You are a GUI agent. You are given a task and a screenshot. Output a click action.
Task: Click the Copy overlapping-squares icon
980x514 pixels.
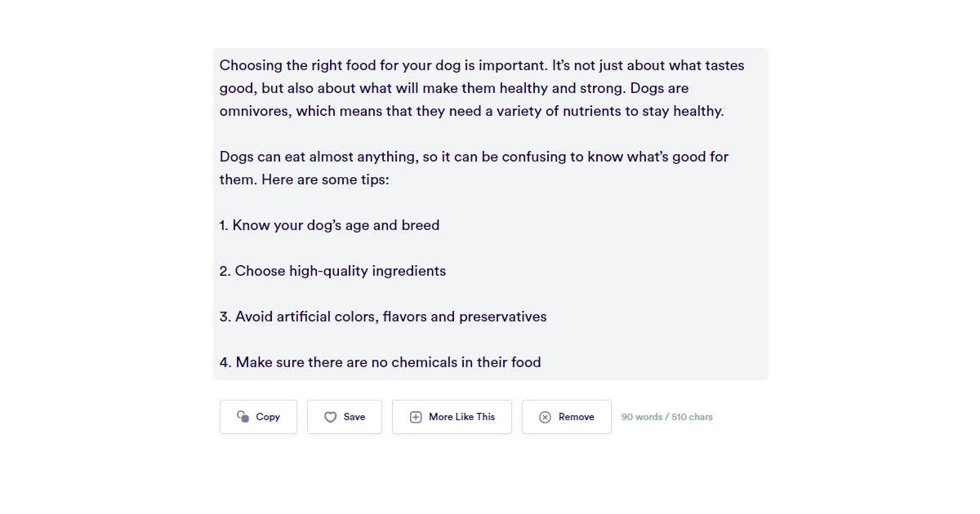click(x=243, y=417)
